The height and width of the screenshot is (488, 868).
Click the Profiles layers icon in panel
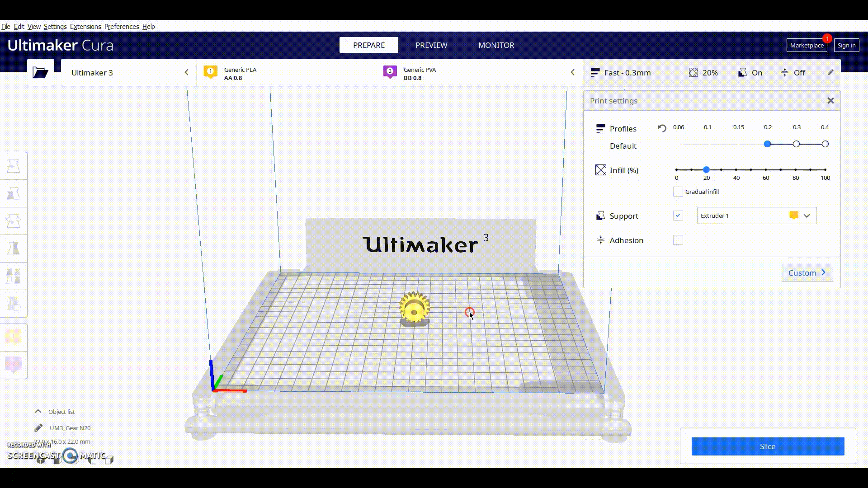(600, 128)
